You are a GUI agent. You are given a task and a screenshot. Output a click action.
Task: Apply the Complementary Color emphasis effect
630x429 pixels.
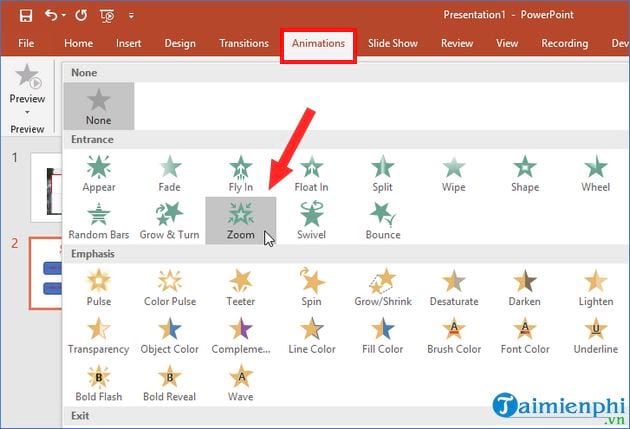coord(241,335)
